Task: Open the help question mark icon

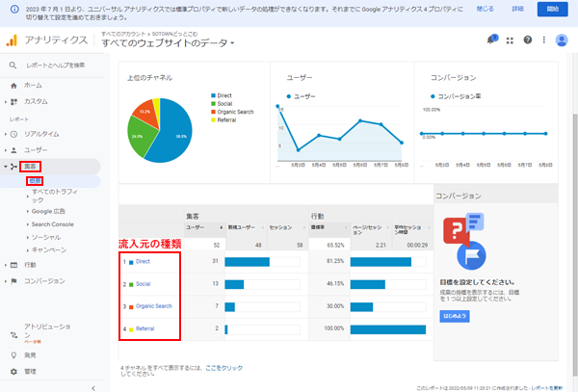Action: point(528,39)
